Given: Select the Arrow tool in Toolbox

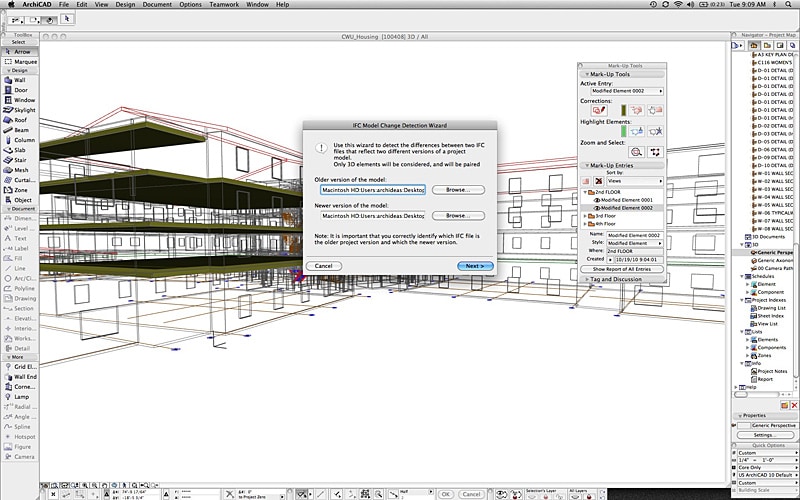Looking at the screenshot, I should (x=19, y=52).
